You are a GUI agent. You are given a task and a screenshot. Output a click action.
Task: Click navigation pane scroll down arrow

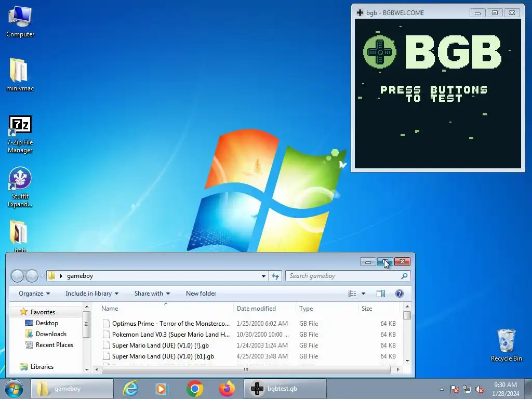point(87,369)
